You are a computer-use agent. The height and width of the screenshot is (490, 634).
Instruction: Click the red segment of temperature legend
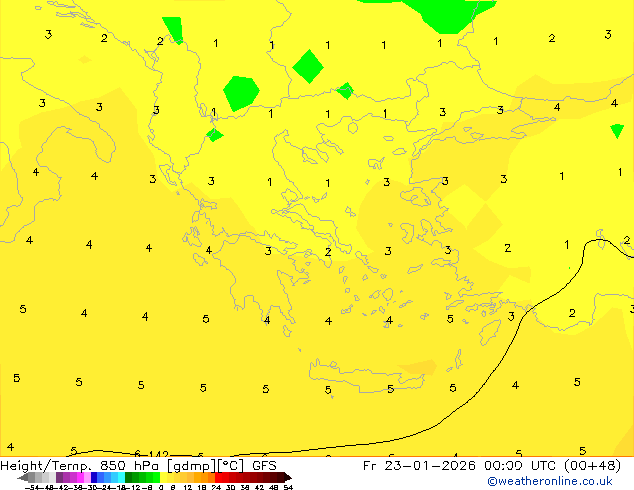232,478
